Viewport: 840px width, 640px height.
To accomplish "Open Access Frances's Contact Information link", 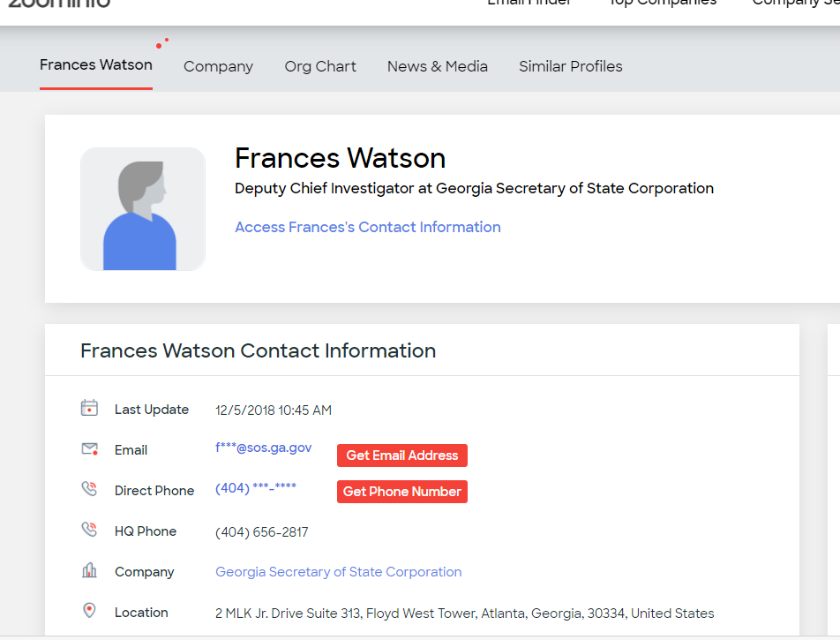I will 367,227.
